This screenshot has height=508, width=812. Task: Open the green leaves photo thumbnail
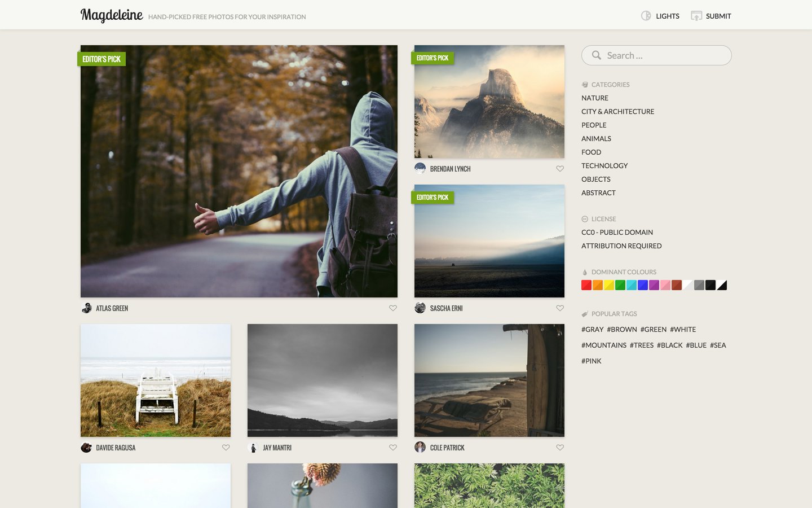point(489,486)
